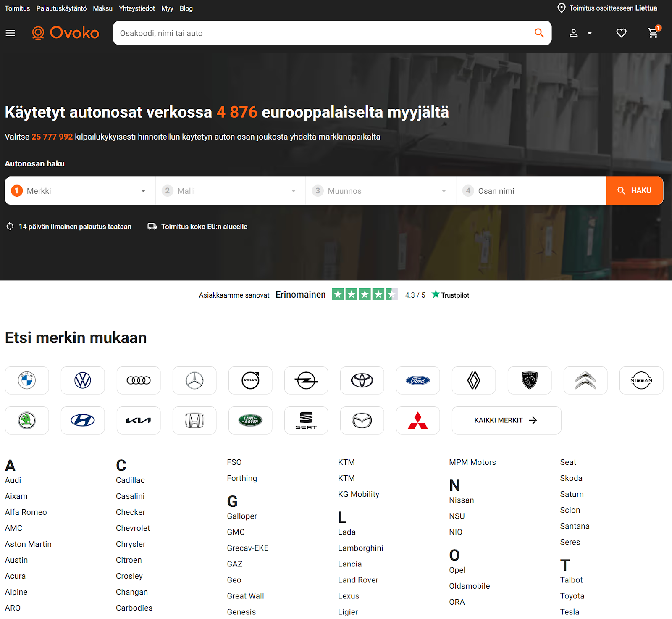Open the wishlist heart icon
672x619 pixels.
pyautogui.click(x=621, y=33)
